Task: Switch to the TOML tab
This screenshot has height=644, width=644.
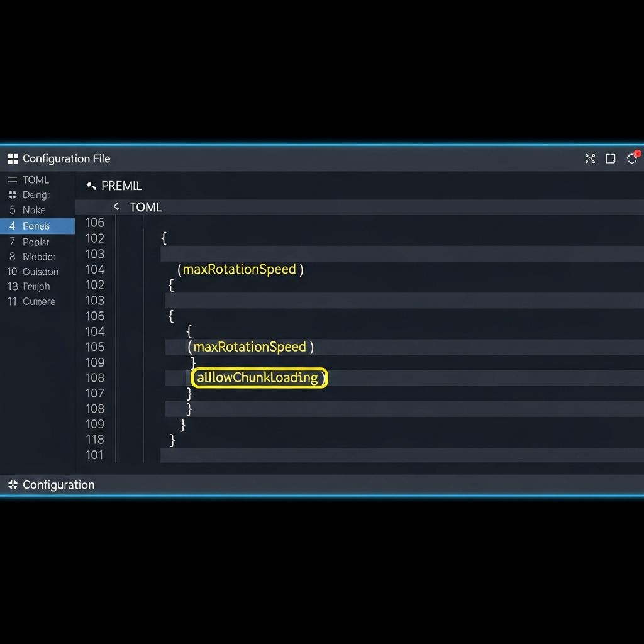Action: coord(146,206)
